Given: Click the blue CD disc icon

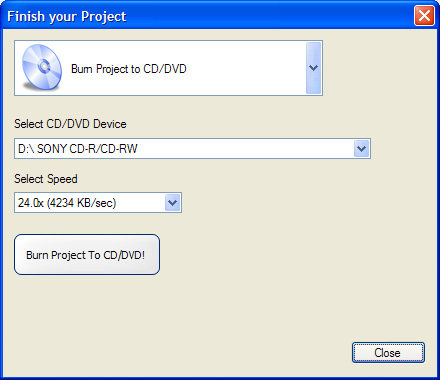Looking at the screenshot, I should coord(42,68).
